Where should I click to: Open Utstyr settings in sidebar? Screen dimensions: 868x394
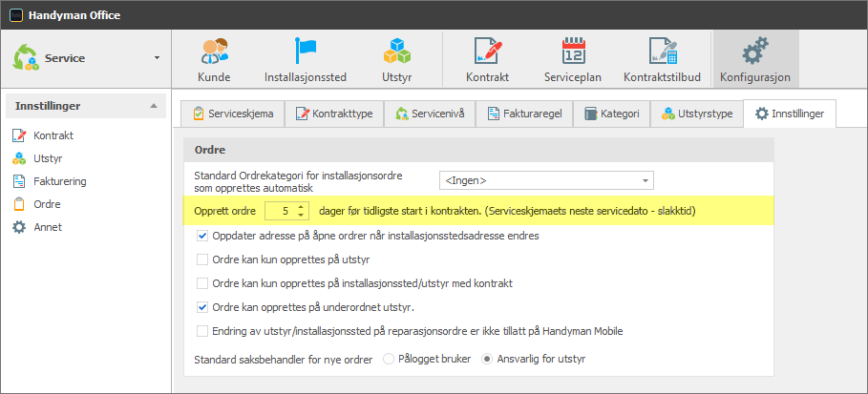[x=48, y=158]
